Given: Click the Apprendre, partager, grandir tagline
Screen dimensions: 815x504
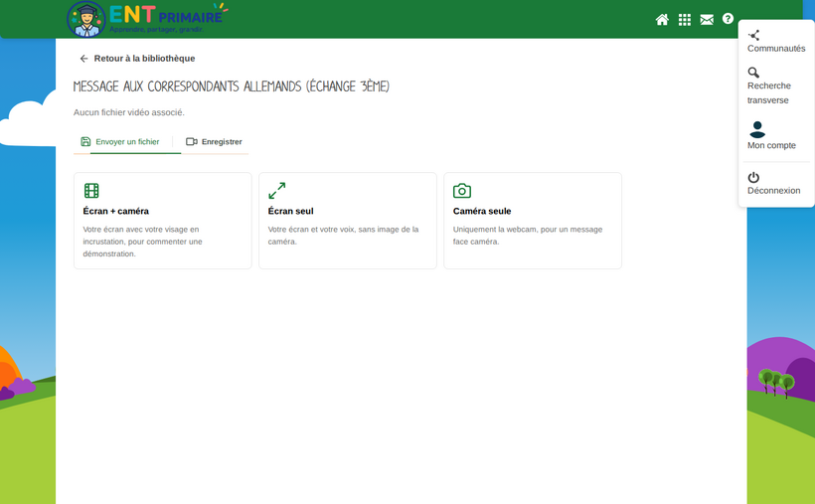Looking at the screenshot, I should click(156, 30).
